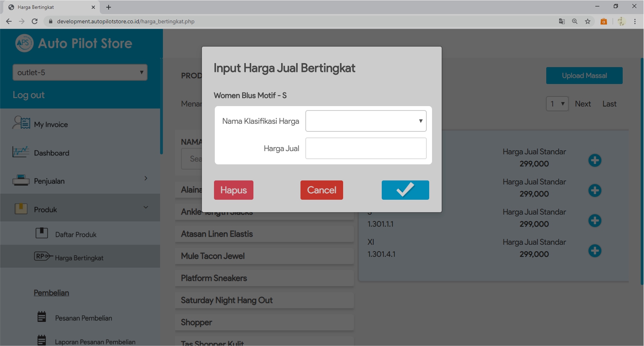
Task: Open the outlet-5 selector dropdown
Action: click(x=80, y=72)
